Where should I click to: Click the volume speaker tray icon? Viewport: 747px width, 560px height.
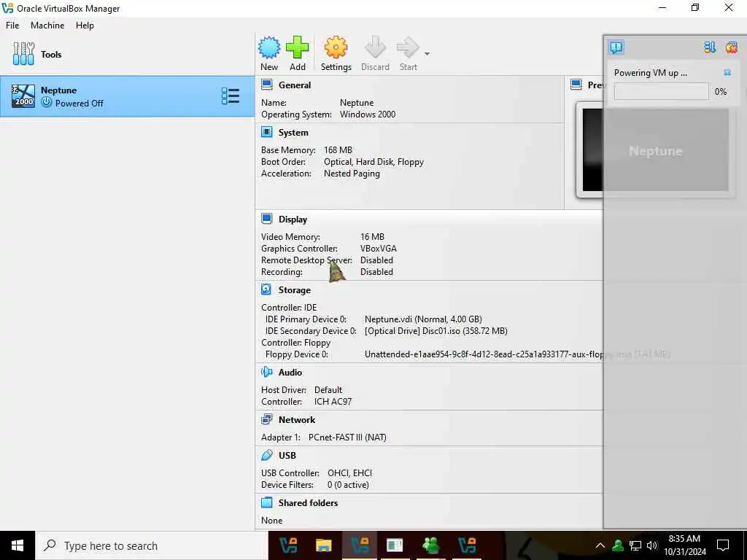651,545
